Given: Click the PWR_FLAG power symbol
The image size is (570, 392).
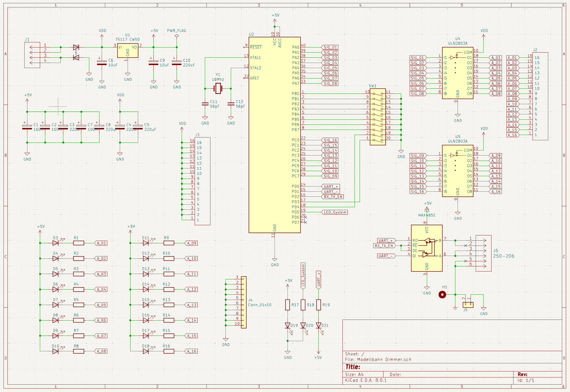Looking at the screenshot, I should [177, 36].
